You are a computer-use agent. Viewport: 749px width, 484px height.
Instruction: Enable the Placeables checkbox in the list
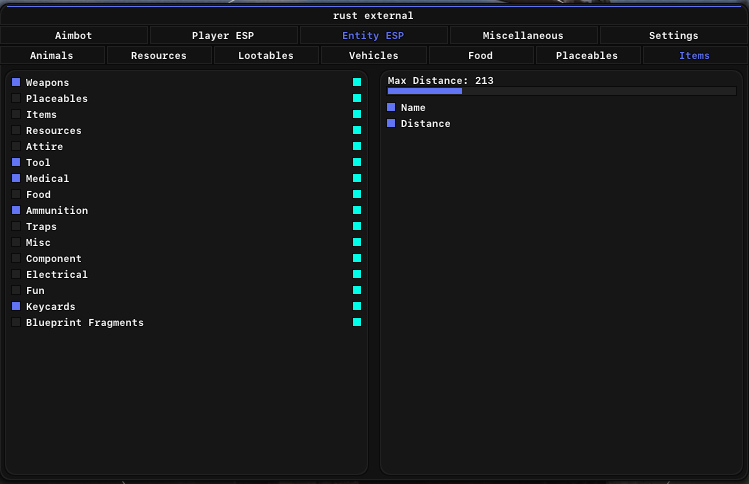point(16,98)
